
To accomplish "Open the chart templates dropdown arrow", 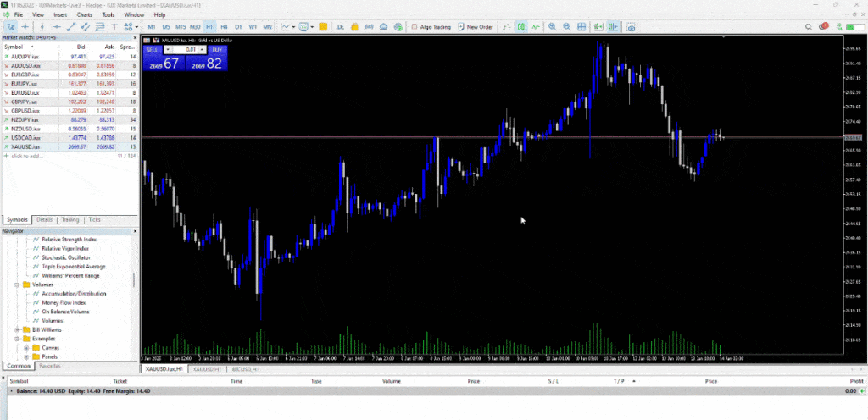I will click(313, 27).
